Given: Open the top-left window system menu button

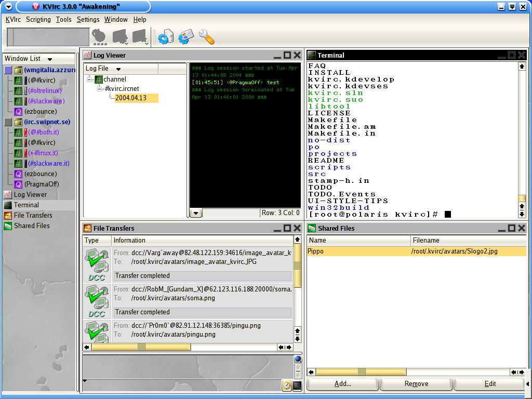Looking at the screenshot, I should (x=8, y=6).
